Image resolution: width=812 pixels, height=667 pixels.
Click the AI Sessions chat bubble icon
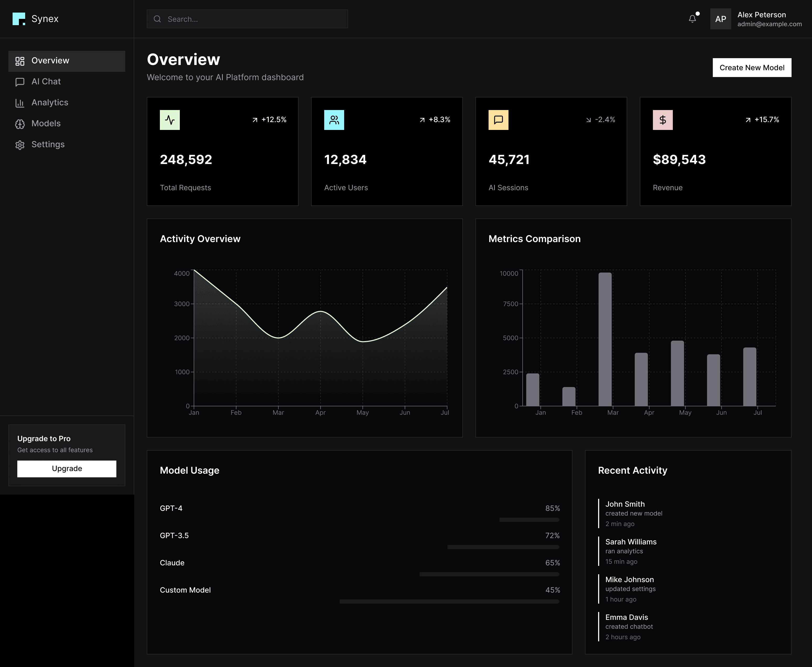(x=498, y=120)
